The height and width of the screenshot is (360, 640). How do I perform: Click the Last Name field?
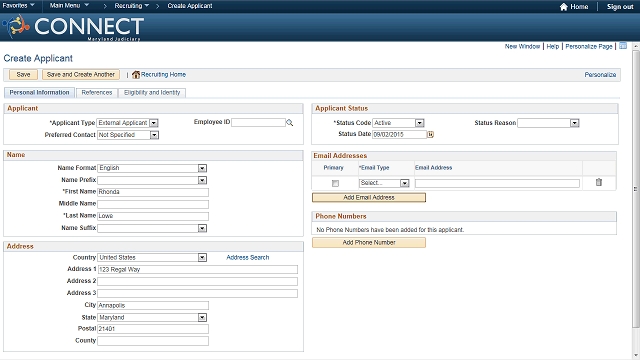coord(153,216)
